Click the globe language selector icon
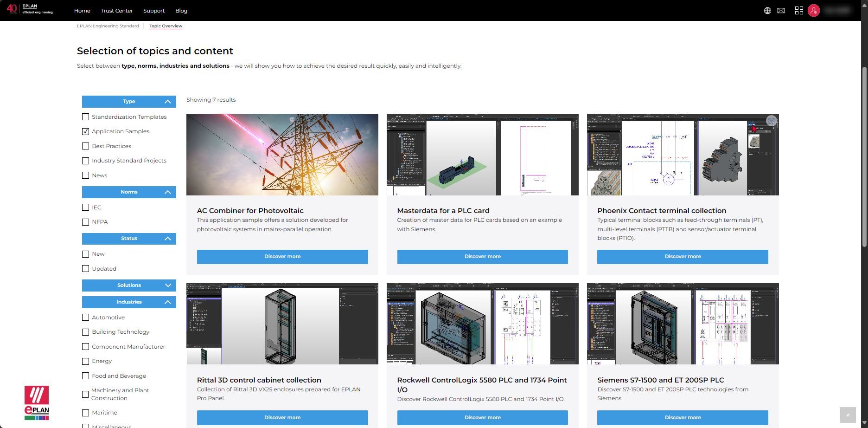 point(767,11)
